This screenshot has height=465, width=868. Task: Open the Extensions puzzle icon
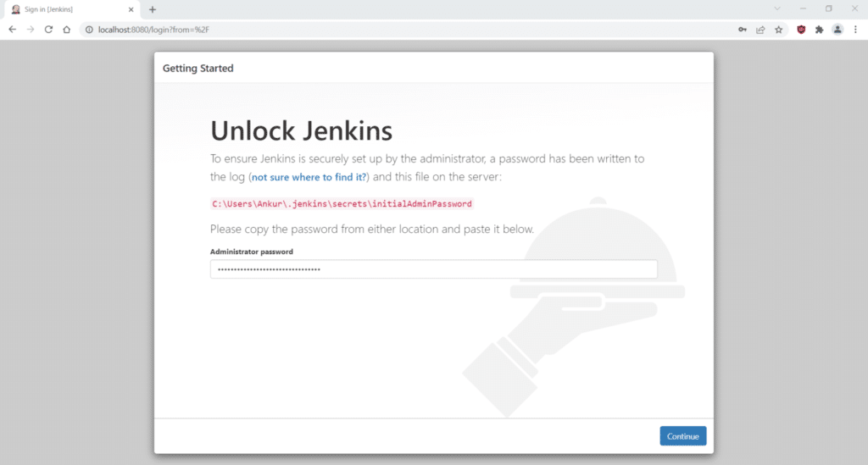(820, 30)
